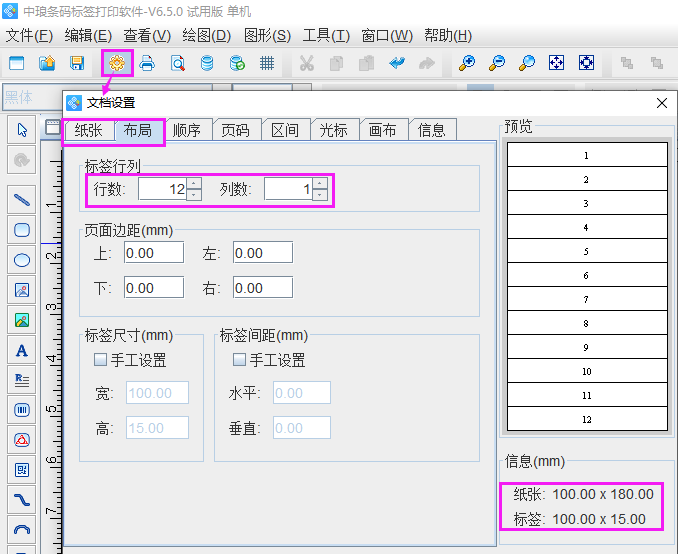678x554 pixels.
Task: Decrease the column count stepper
Action: pyautogui.click(x=319, y=195)
